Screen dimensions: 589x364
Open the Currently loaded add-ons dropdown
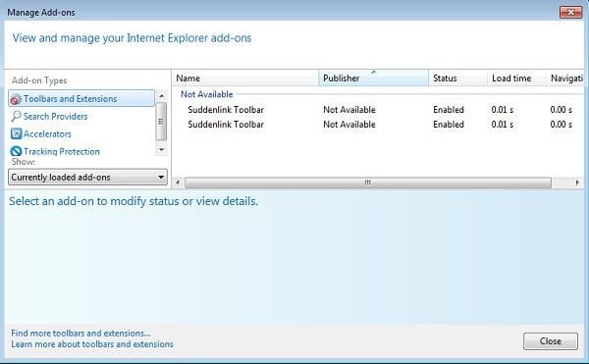pos(87,177)
